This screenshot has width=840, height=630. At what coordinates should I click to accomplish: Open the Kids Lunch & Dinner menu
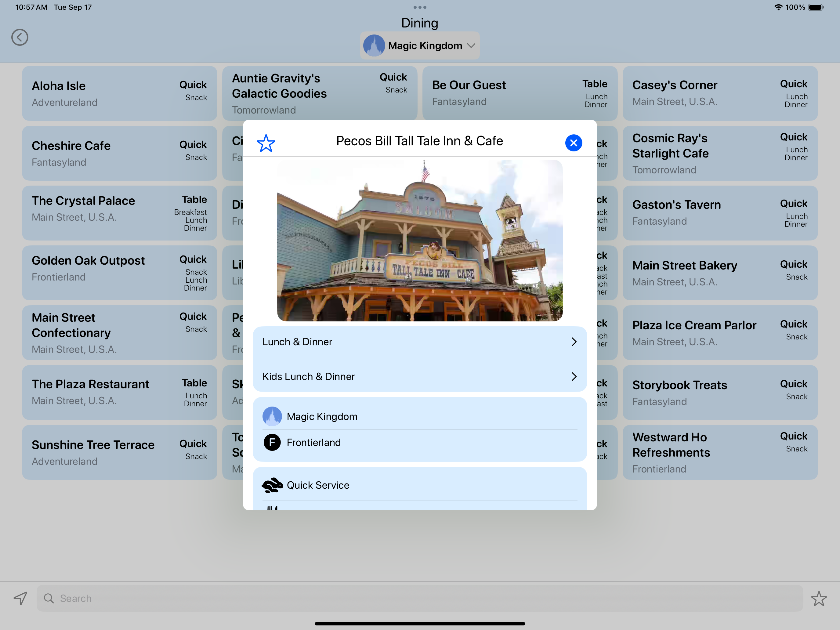[420, 376]
